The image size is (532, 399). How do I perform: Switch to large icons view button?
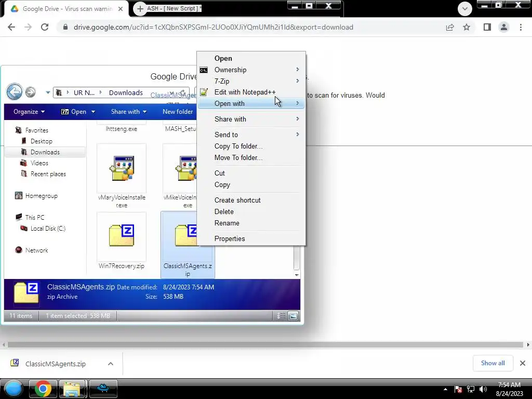point(293,316)
